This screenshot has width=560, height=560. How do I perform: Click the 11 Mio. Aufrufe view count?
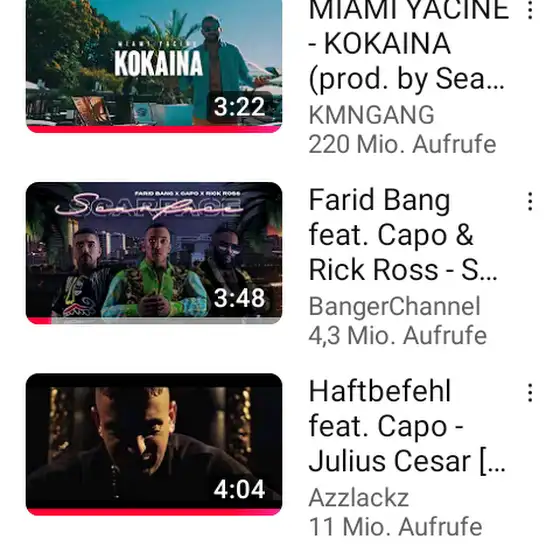395,527
